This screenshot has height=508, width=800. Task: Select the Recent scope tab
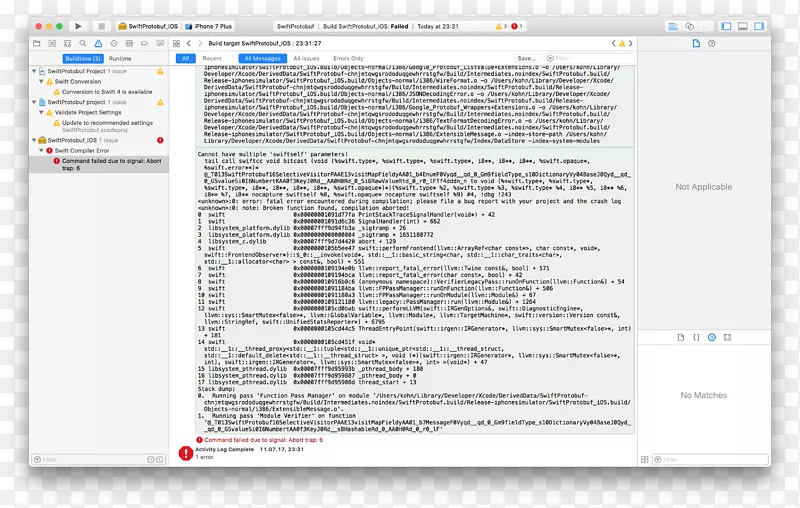[x=212, y=59]
